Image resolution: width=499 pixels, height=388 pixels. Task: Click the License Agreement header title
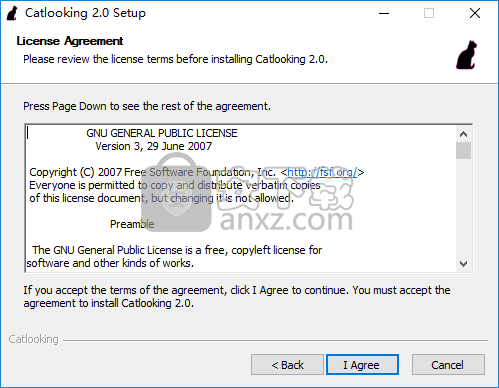(x=70, y=41)
